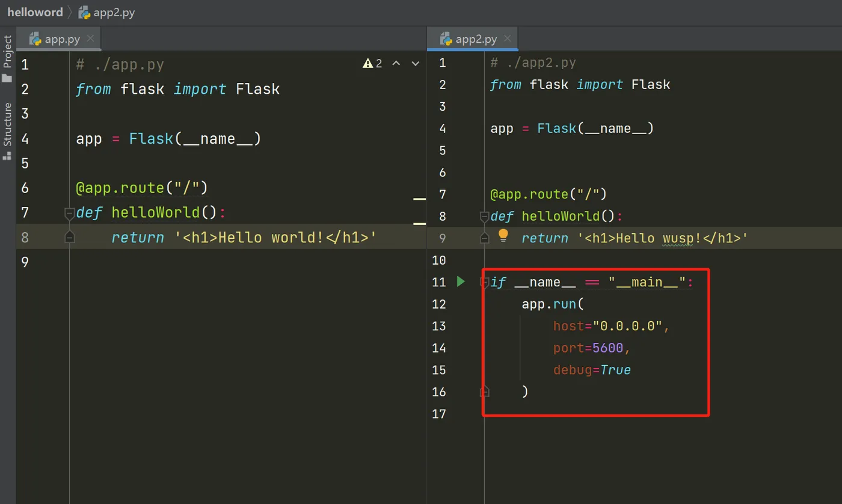
Task: Open the Project tool window
Action: (x=7, y=58)
